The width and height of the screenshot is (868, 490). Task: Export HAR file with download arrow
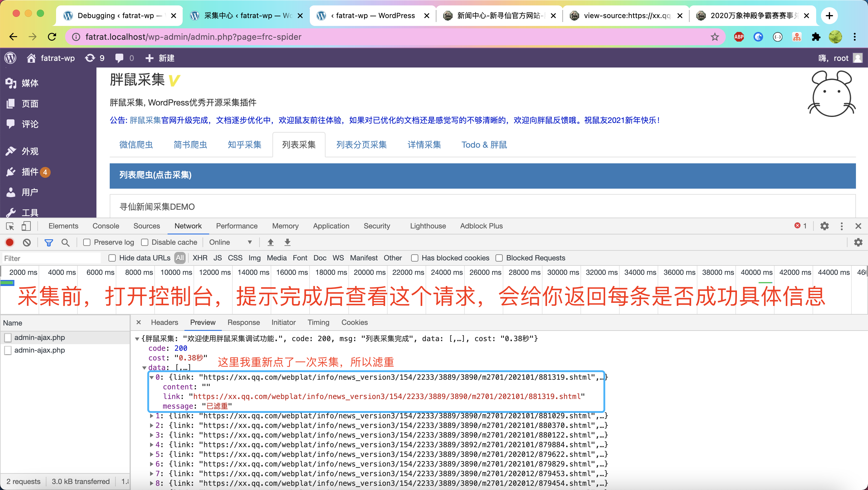click(288, 242)
